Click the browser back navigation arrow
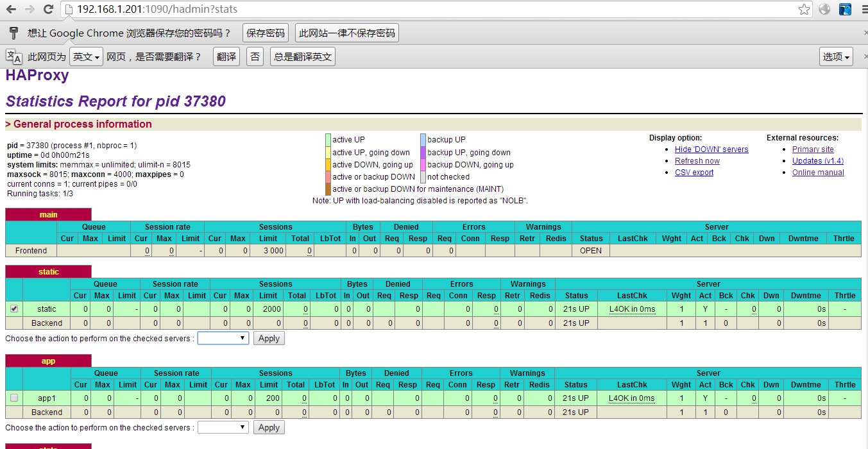Viewport: 868px width, 449px height. [12, 10]
